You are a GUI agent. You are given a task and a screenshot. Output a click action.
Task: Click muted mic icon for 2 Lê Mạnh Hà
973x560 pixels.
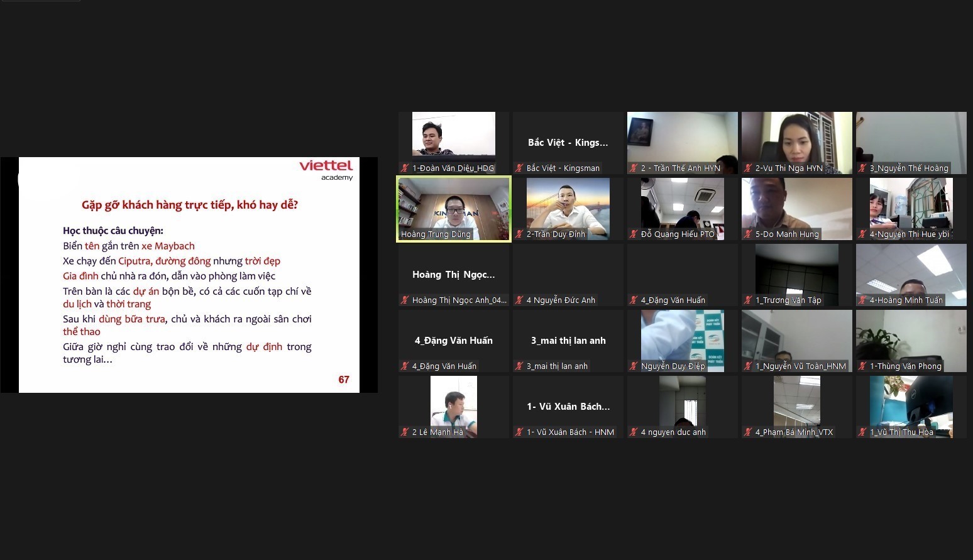[405, 432]
